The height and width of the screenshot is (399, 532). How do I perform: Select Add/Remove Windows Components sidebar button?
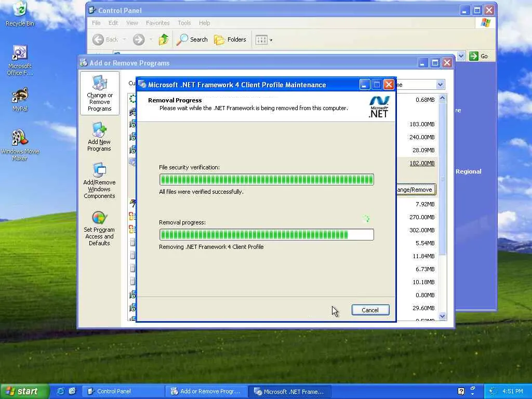[99, 180]
